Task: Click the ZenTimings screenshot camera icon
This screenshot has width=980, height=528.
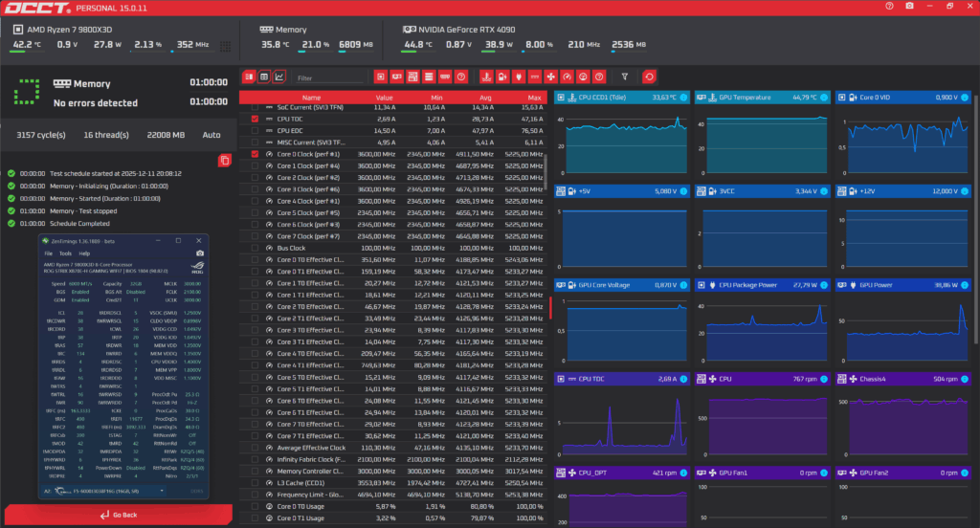Action: pyautogui.click(x=200, y=253)
